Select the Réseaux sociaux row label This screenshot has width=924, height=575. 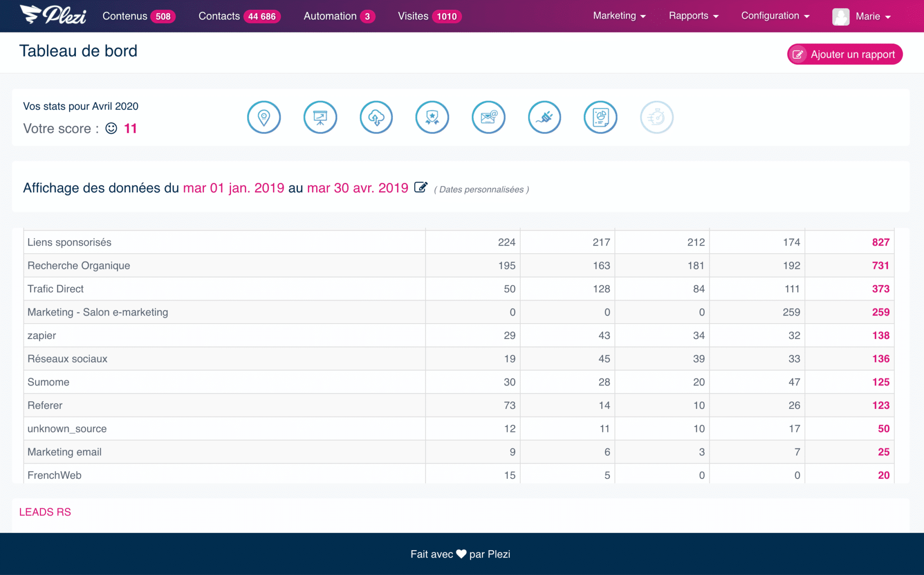click(x=67, y=359)
